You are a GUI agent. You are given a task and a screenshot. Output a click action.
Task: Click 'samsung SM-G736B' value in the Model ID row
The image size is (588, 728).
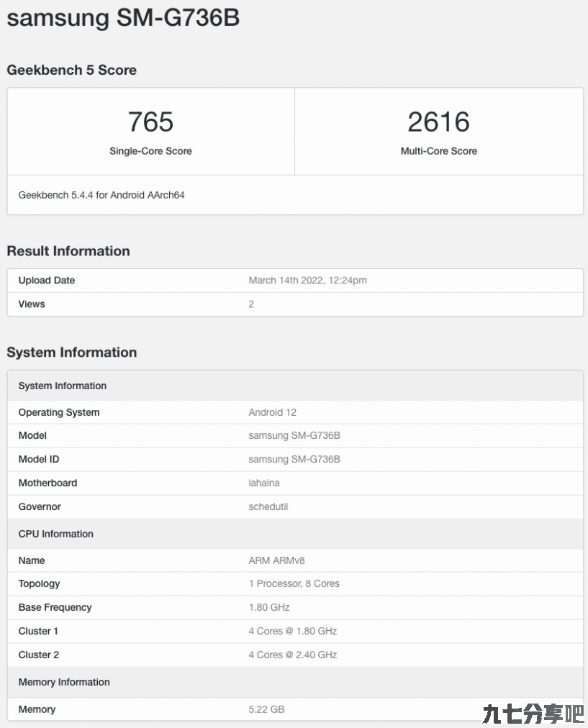294,459
